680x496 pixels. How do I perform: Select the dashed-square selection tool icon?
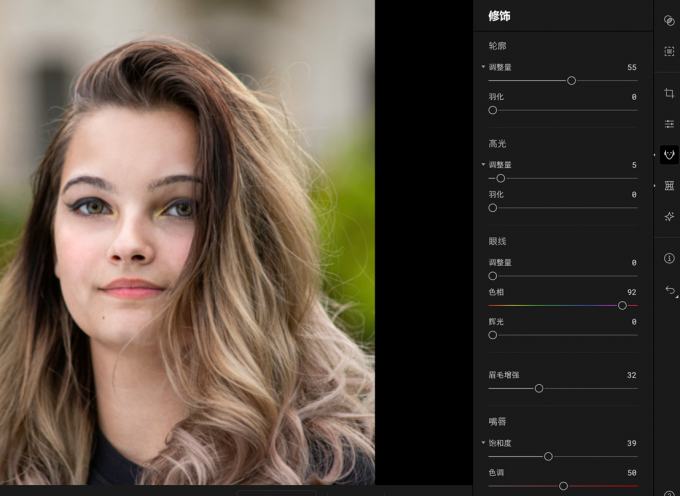(669, 52)
